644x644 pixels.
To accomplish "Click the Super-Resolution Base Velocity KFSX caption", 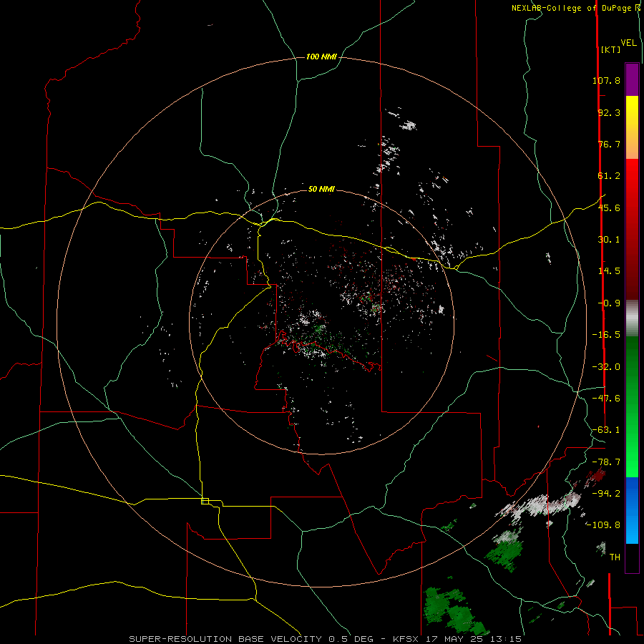I will [326, 639].
